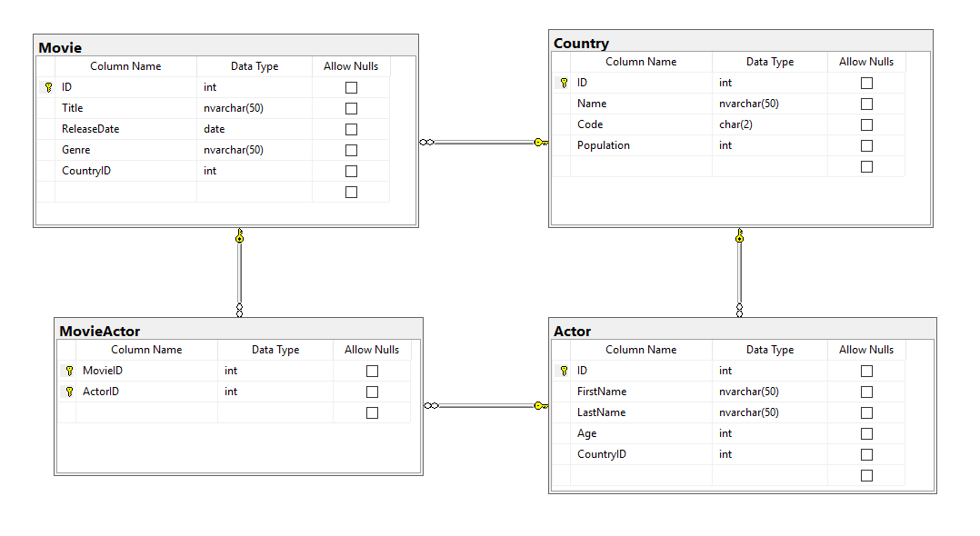Click the Data Type cell of Actor FirstName
This screenshot has height=536, width=980.
pos(769,392)
